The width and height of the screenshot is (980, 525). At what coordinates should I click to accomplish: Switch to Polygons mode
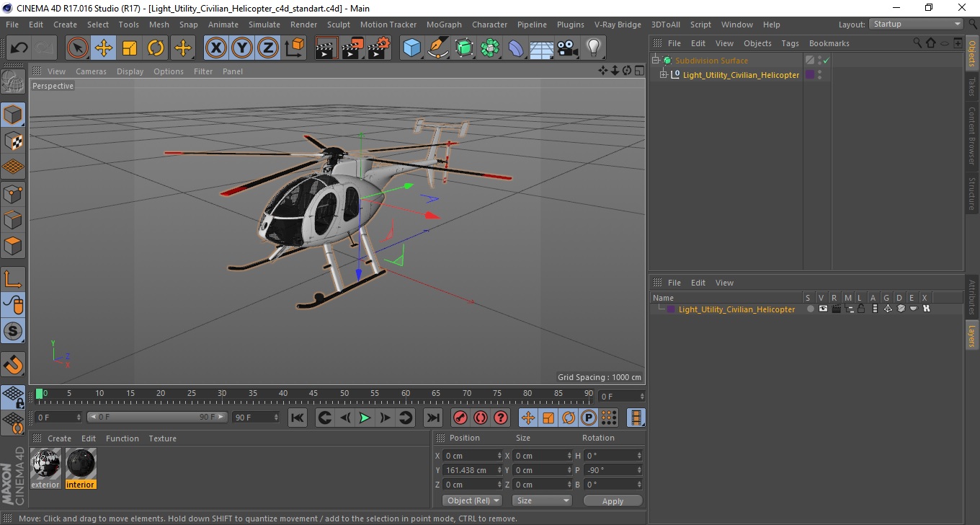(13, 245)
